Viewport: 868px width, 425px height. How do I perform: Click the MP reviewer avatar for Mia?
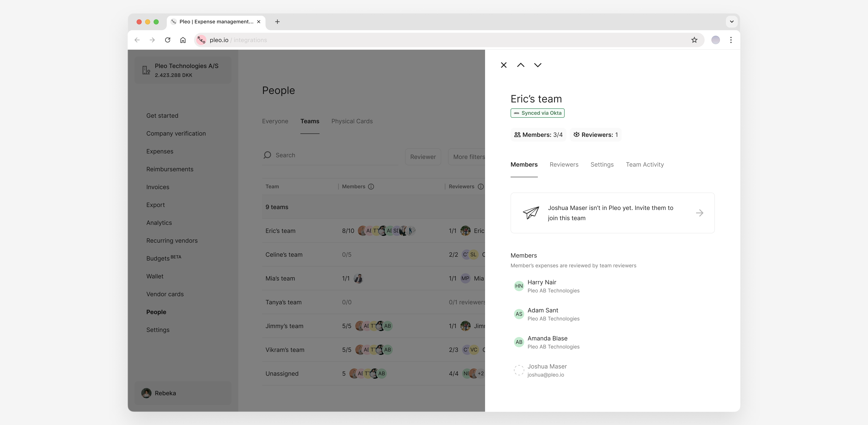click(x=465, y=279)
